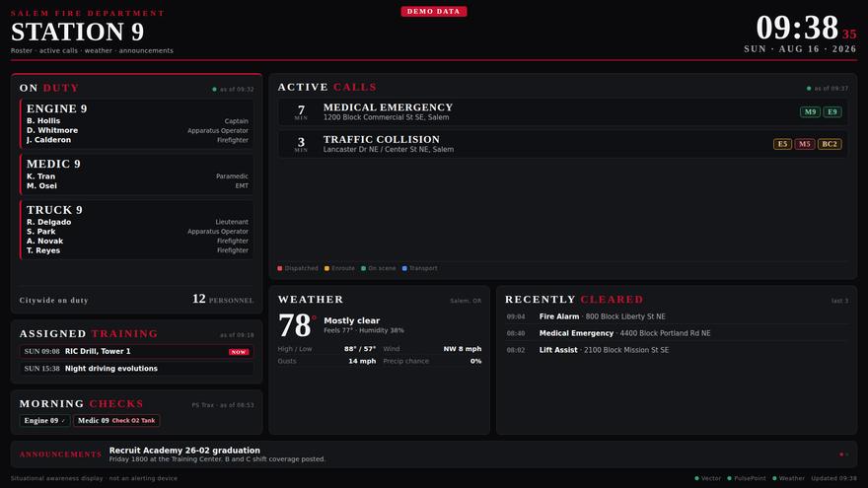Click the Medic 09 Check O2 Tank chip
868x488 pixels.
click(116, 421)
